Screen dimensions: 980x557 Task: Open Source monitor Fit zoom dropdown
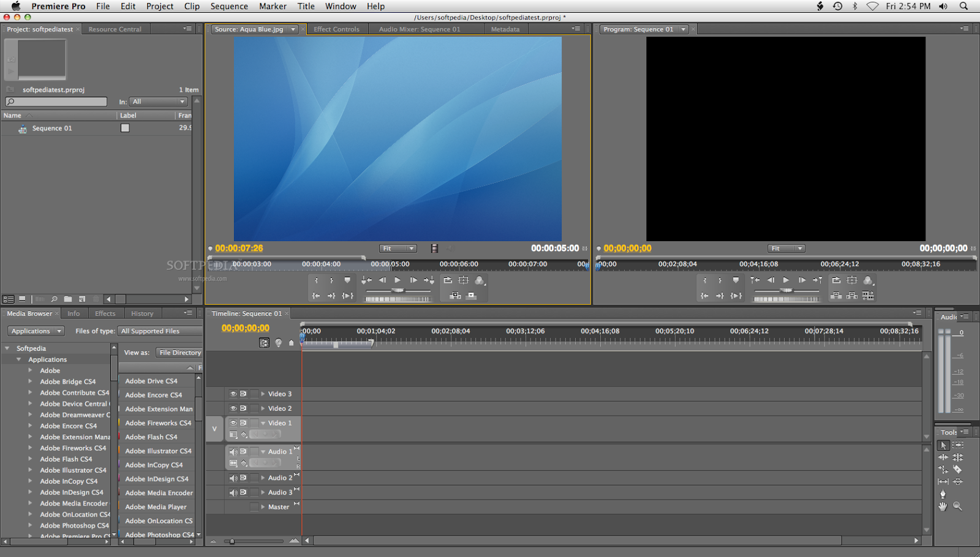(398, 249)
